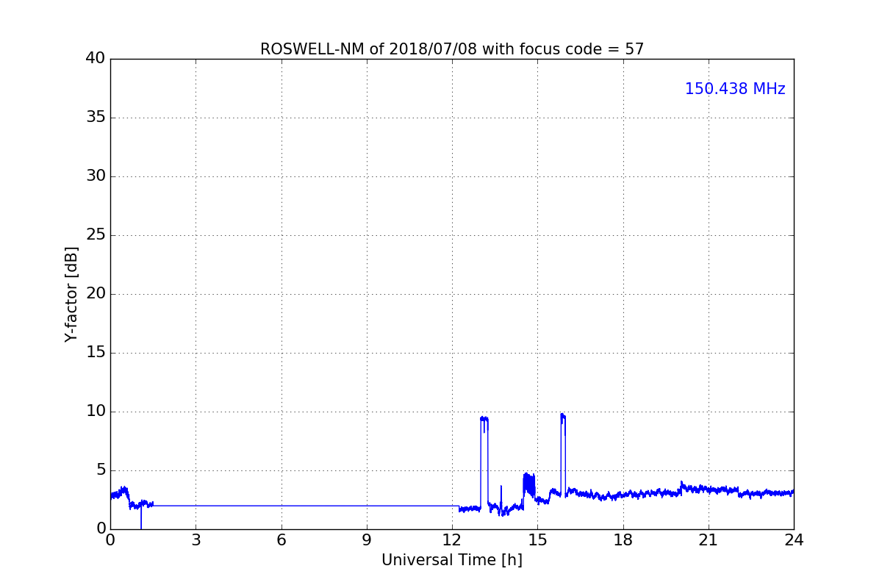The width and height of the screenshot is (882, 588).
Task: Click the y-axis tick label 20
Action: [x=96, y=294]
